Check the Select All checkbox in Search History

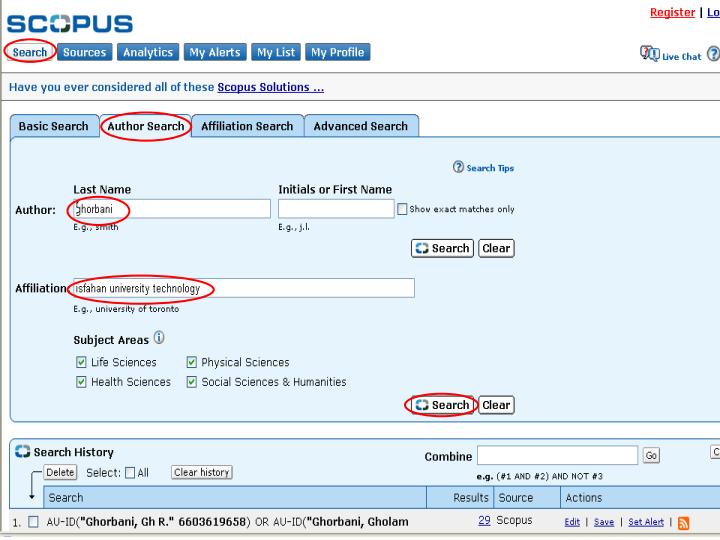(x=130, y=472)
